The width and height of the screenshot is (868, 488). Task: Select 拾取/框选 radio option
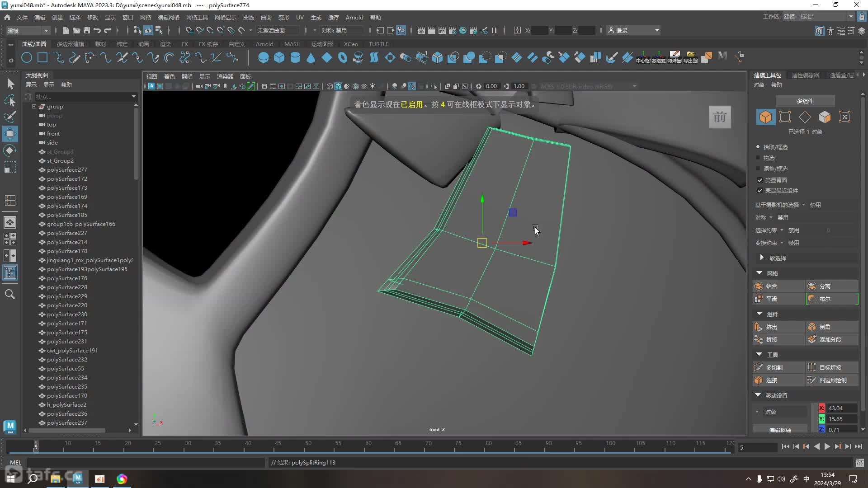point(758,147)
